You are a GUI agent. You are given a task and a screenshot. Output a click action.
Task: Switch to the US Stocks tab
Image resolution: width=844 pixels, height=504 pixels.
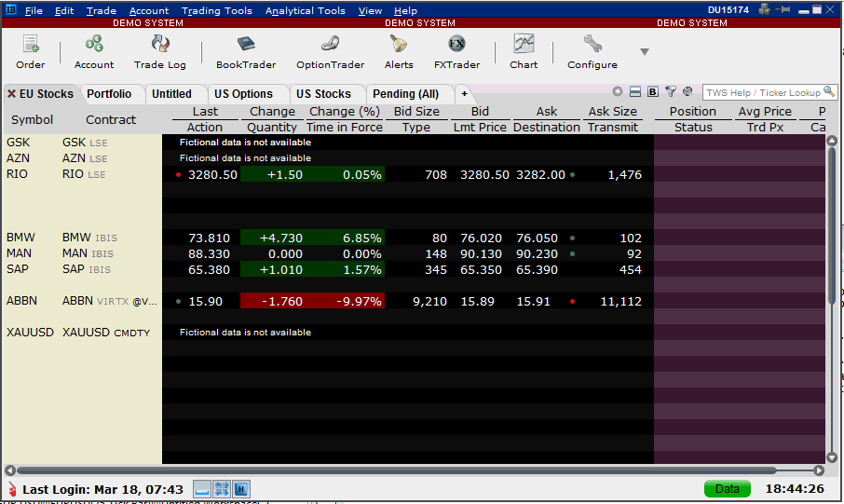click(323, 94)
